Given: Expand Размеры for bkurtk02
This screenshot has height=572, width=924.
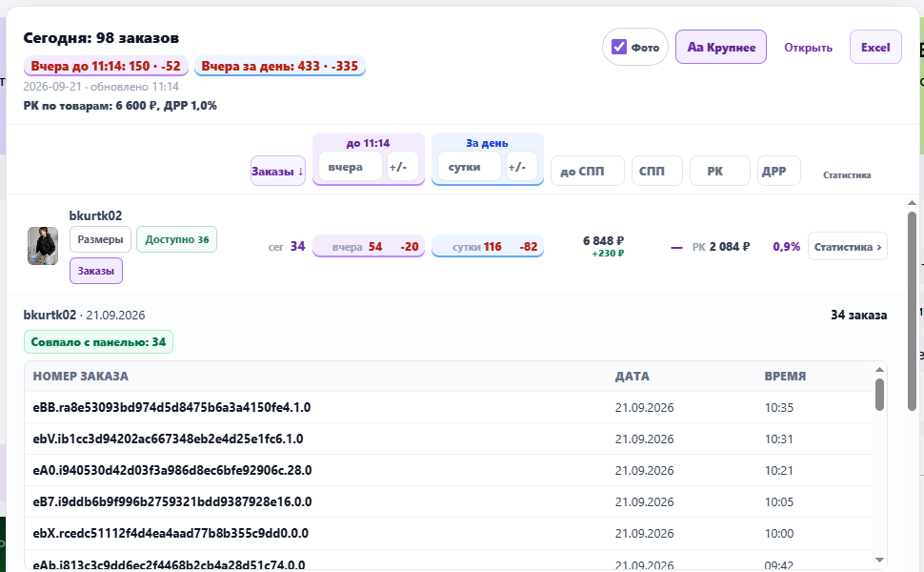Looking at the screenshot, I should click(x=100, y=239).
